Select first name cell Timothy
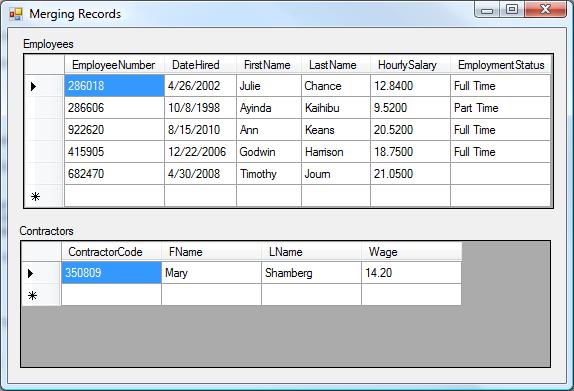 pos(269,174)
